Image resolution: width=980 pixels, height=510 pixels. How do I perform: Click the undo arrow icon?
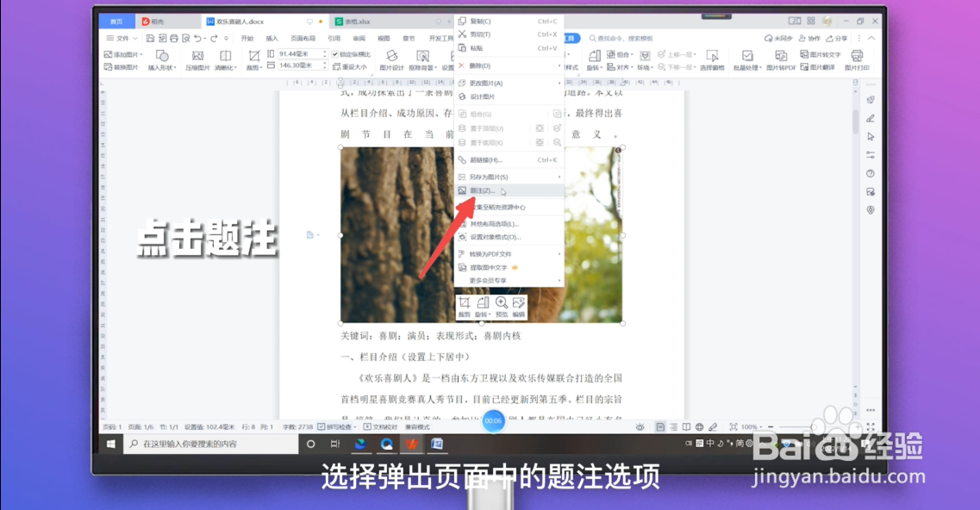click(198, 38)
